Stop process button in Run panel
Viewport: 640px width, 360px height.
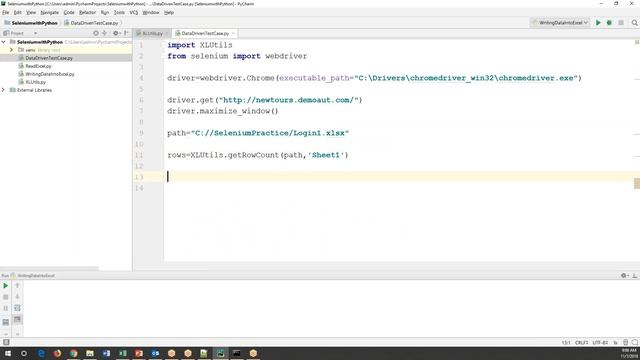[6, 297]
